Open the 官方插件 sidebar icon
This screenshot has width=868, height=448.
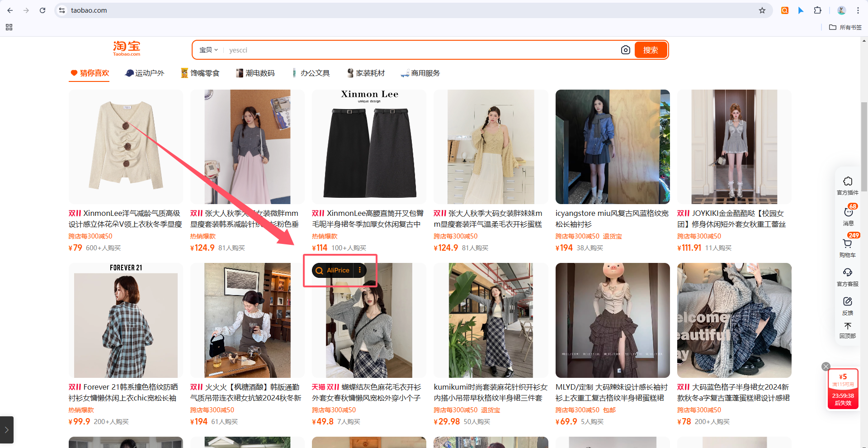point(848,186)
